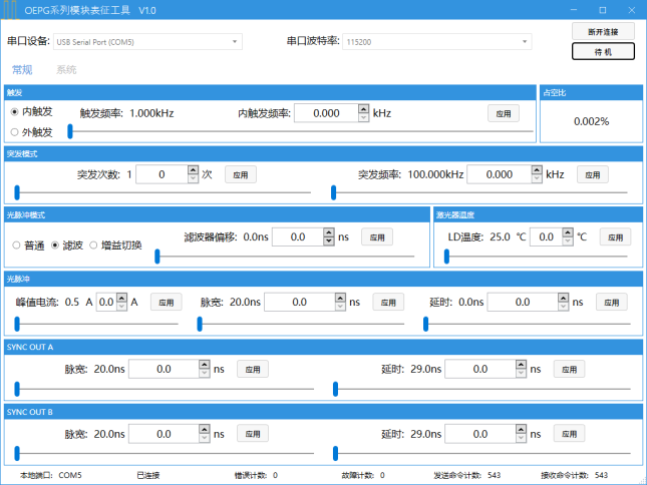Increase 光脉冲 脉宽 with up arrow
This screenshot has width=647, height=485.
point(340,298)
